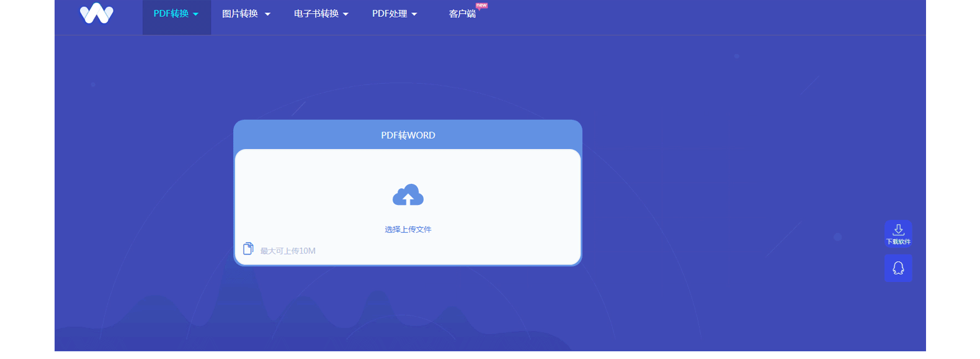
Task: Click the 选择上传文件 link
Action: pyautogui.click(x=408, y=229)
